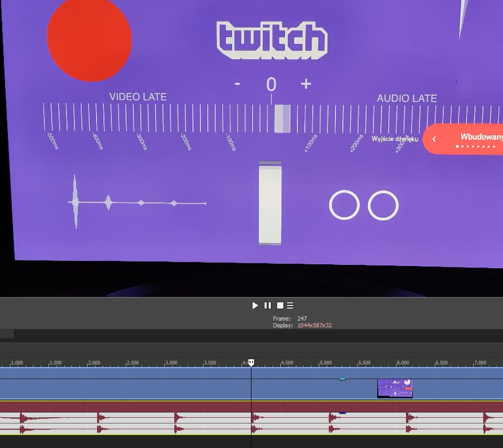Click the 1,000 timeline ruler mark
503x448 pixels.
click(17, 363)
